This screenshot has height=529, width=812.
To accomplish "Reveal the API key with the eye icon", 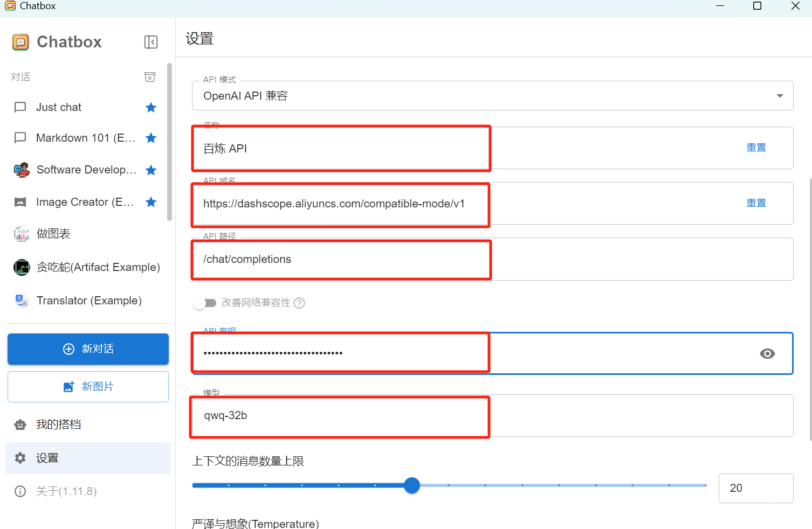I will click(x=767, y=353).
